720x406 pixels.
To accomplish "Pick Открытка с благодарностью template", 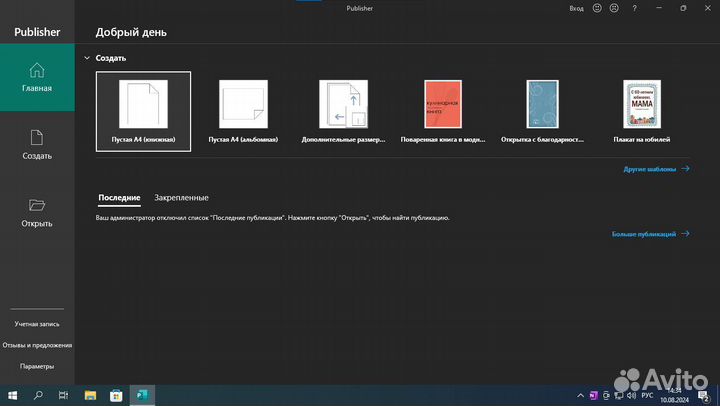I will point(543,112).
